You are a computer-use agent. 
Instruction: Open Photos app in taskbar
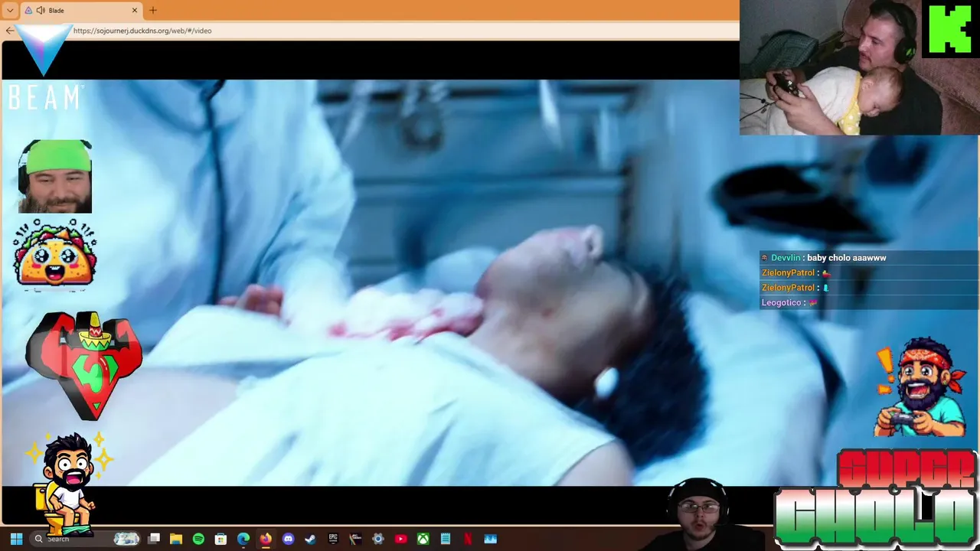pos(490,539)
